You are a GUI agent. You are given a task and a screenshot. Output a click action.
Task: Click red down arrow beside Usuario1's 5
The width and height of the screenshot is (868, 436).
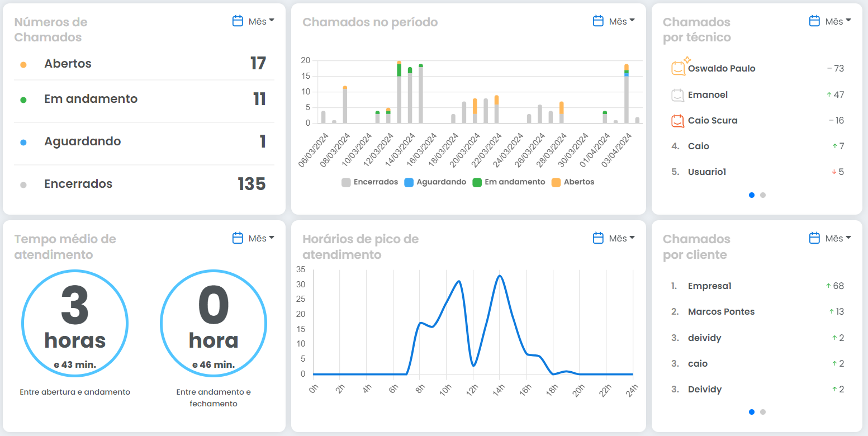click(834, 172)
